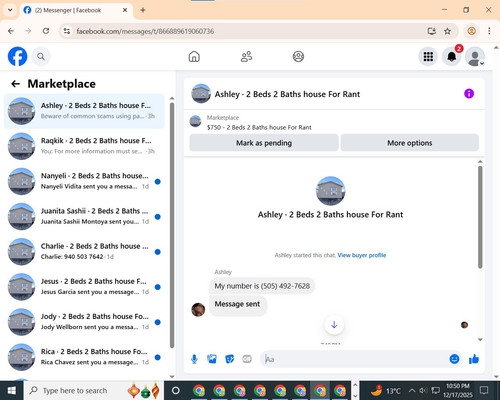500x400 pixels.
Task: Click the voice clip microphone icon
Action: click(x=194, y=359)
